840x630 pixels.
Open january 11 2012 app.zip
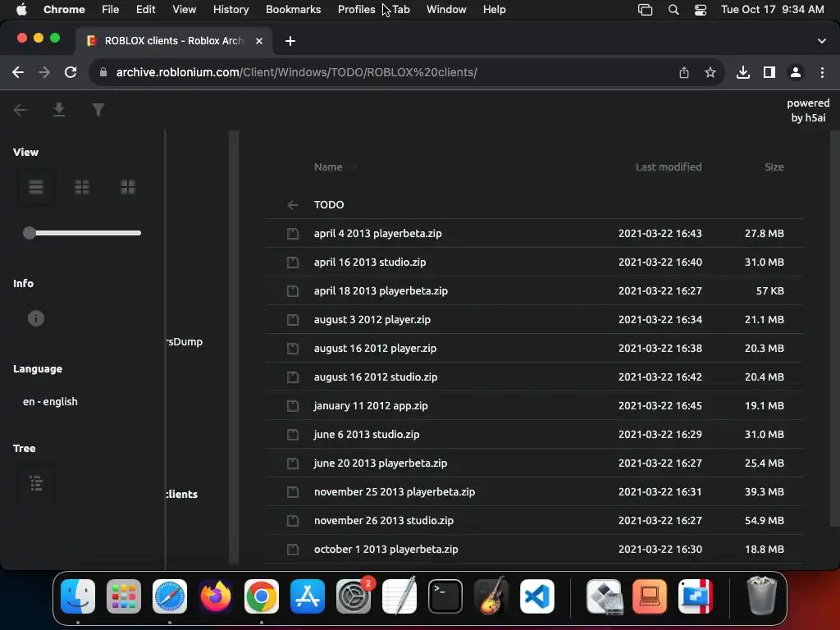tap(534, 405)
